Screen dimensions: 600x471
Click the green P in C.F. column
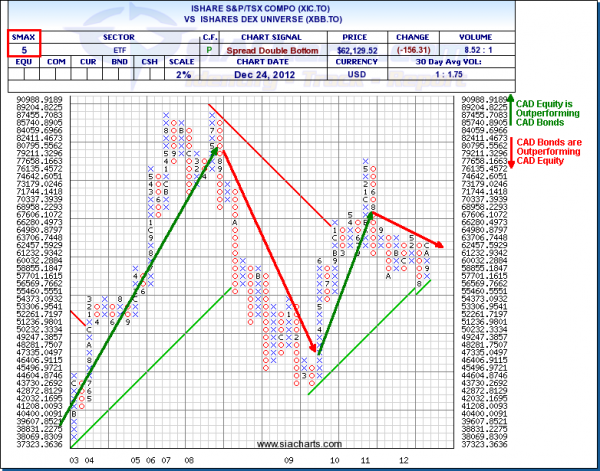209,48
